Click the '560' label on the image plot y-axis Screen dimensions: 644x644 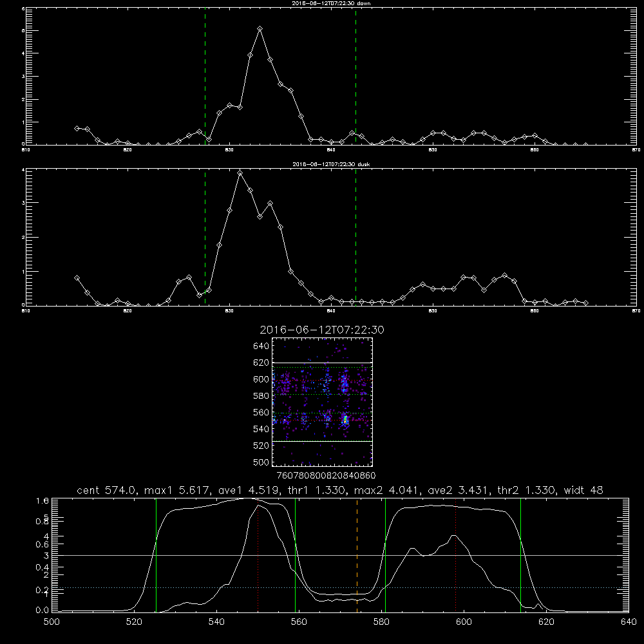click(261, 412)
